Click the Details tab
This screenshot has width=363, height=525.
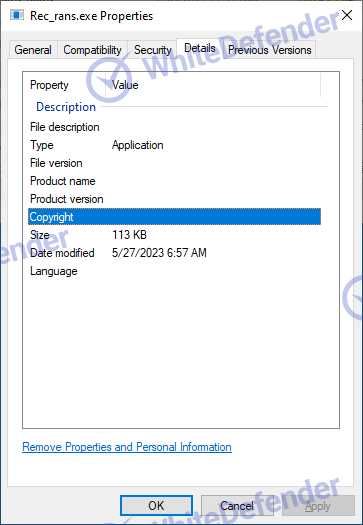click(200, 48)
